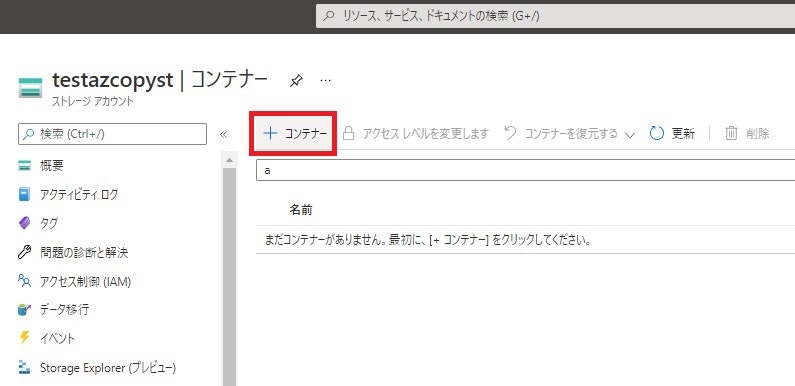Pin the testazcopyst blade with pin icon

pyautogui.click(x=296, y=81)
